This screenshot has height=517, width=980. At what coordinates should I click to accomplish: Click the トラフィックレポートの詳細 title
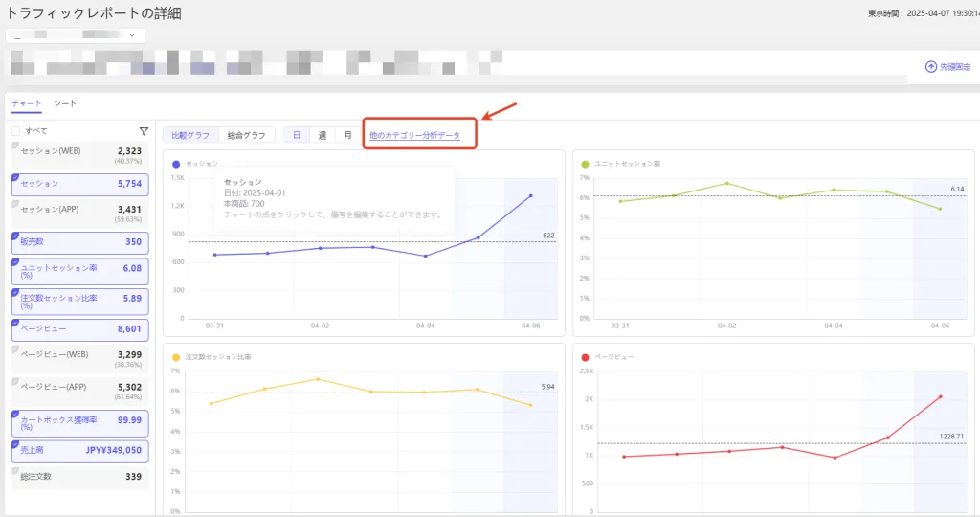tap(94, 13)
